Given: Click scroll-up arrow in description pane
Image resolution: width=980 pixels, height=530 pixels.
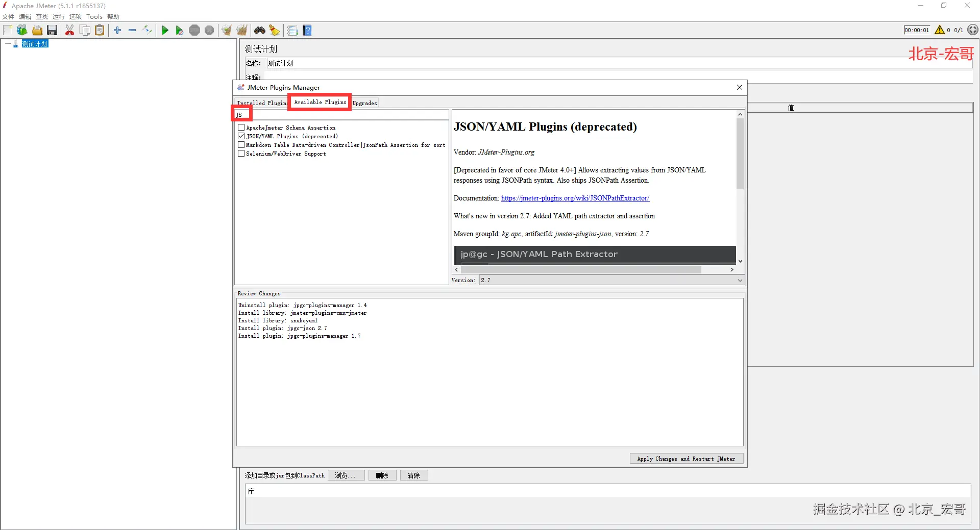Looking at the screenshot, I should click(x=740, y=114).
